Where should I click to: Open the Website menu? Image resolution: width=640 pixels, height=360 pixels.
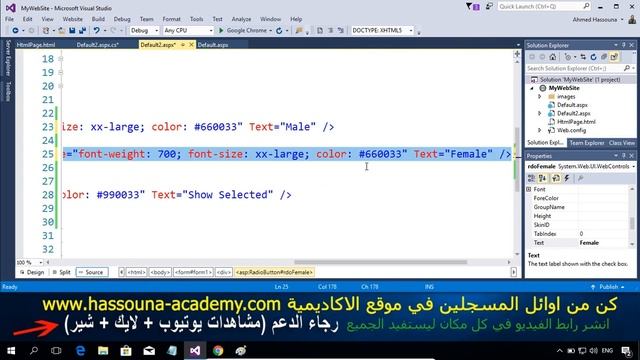click(73, 19)
